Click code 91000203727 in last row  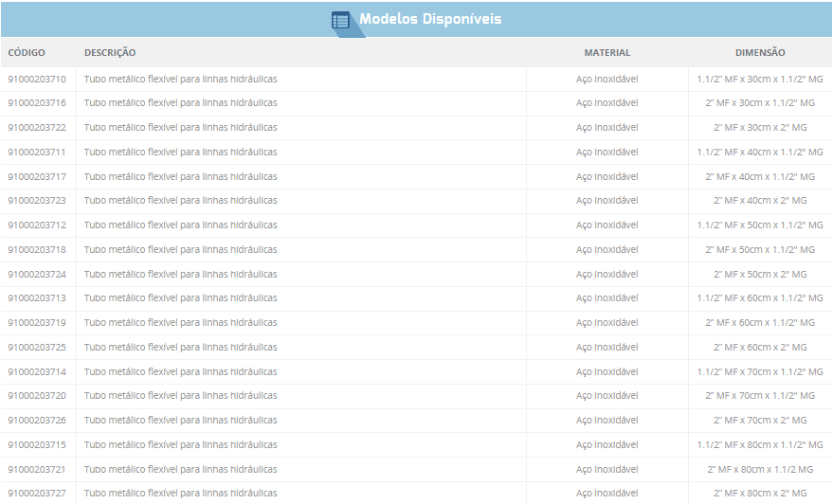pos(37,494)
